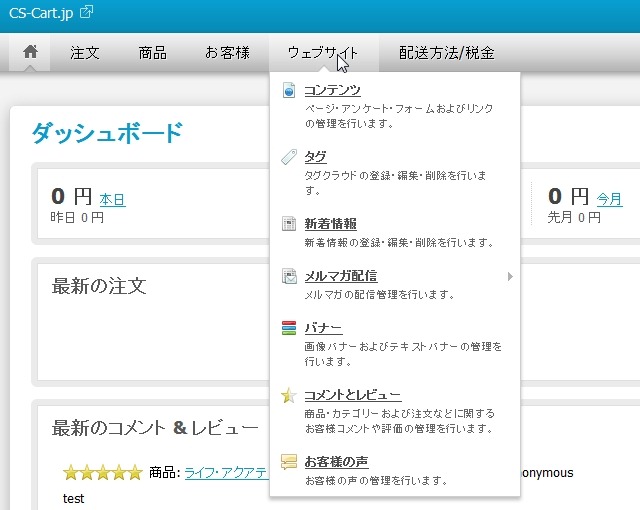Click the メルマガ配信 newsletter icon
The image size is (640, 510).
click(288, 277)
